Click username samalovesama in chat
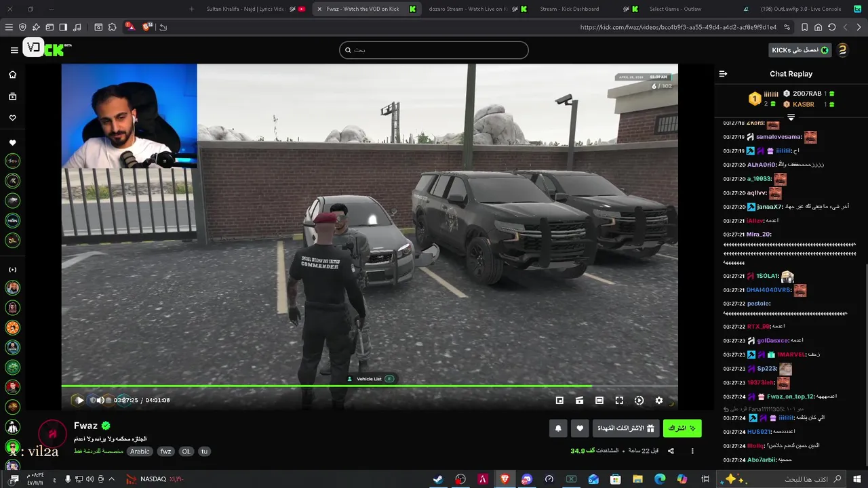This screenshot has height=488, width=868. (778, 137)
